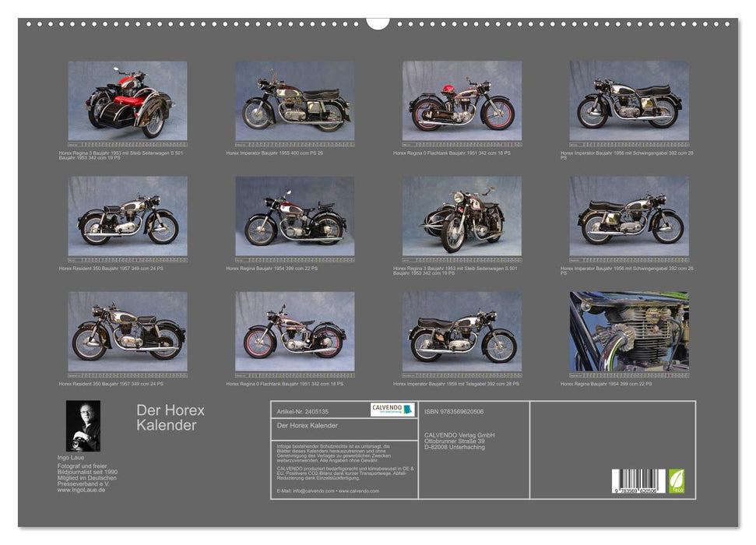Click the ISBN barcode

click(638, 481)
